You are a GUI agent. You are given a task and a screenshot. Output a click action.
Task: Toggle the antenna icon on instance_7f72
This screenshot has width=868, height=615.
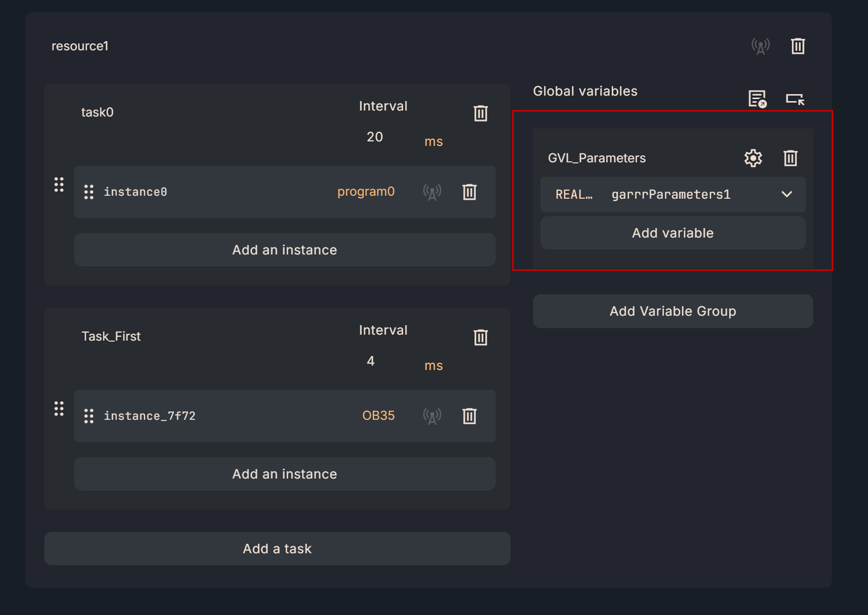tap(432, 416)
